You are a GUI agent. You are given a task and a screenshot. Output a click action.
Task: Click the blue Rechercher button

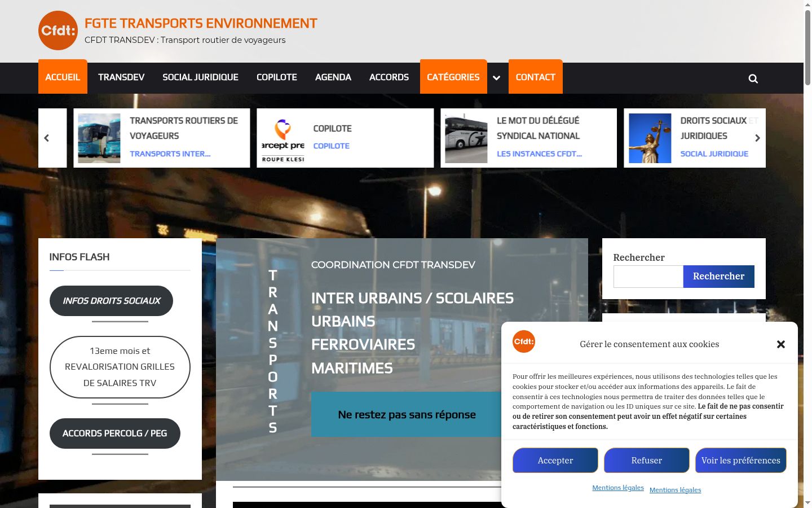tap(719, 277)
